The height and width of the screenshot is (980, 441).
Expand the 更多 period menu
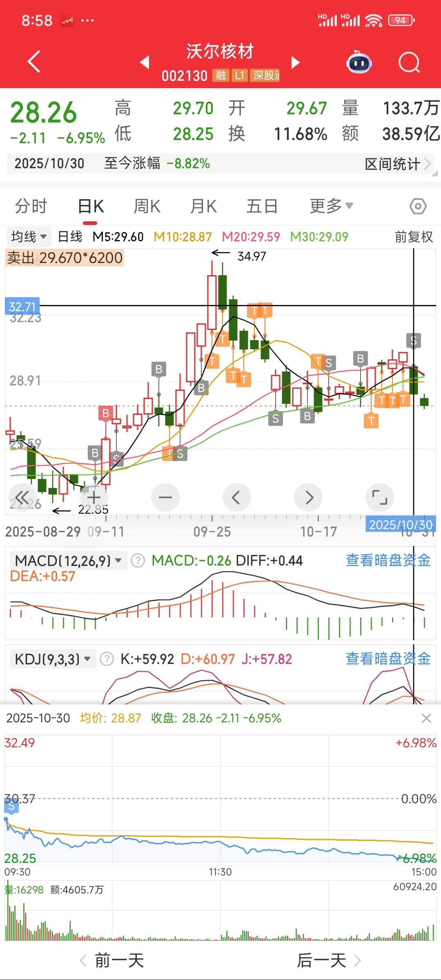331,206
